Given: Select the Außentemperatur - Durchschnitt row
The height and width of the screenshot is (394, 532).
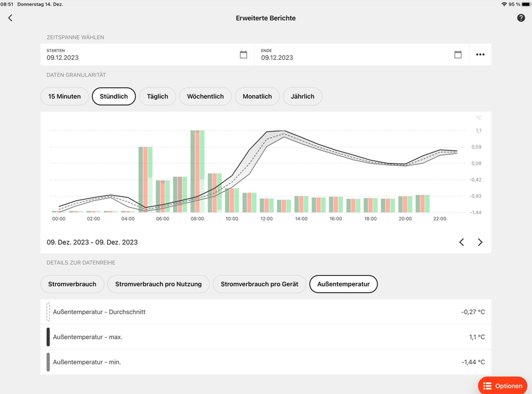Looking at the screenshot, I should click(265, 312).
